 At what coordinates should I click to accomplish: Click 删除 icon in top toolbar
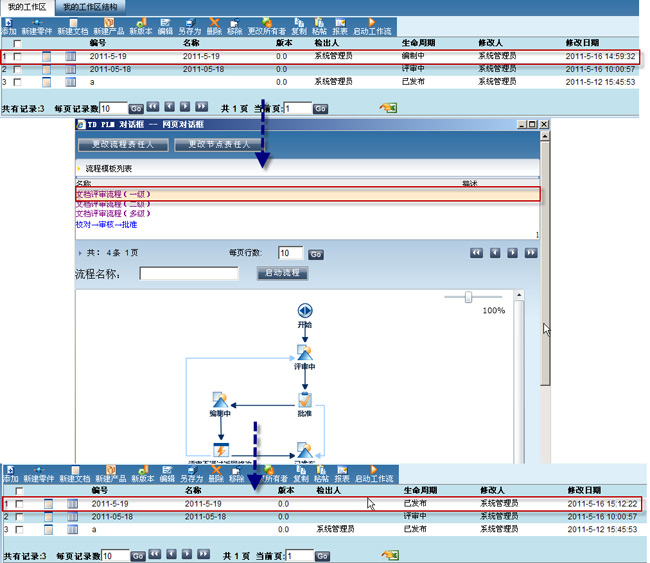214,22
